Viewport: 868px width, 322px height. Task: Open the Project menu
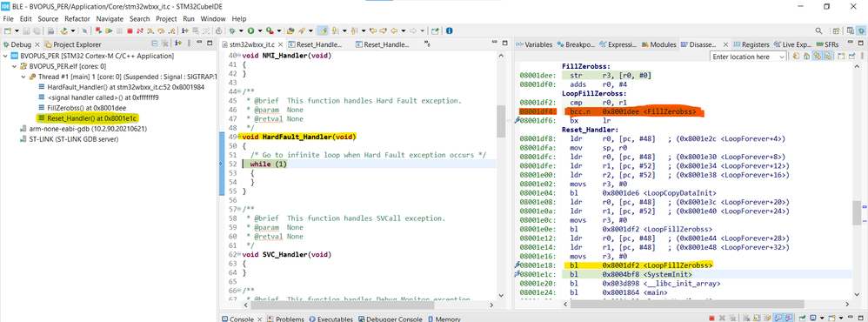coord(166,18)
